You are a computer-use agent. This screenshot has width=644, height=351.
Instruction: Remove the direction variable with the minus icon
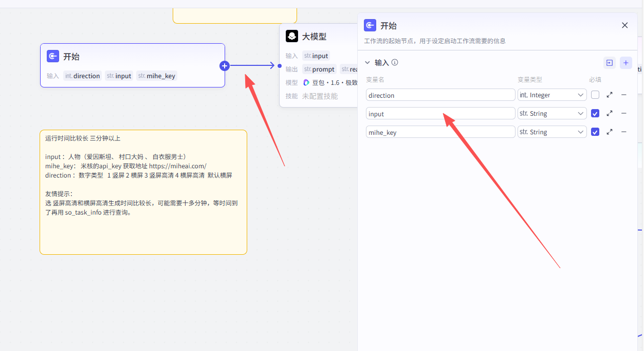(x=624, y=95)
